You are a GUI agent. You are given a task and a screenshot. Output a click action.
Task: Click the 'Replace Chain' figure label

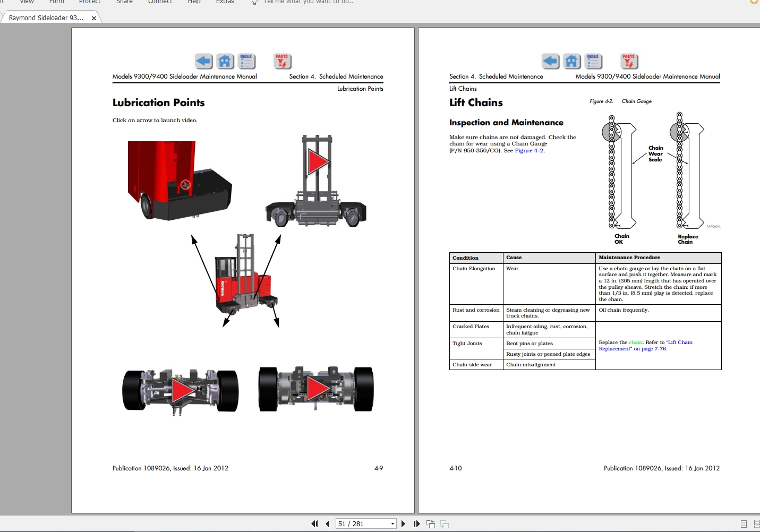[688, 239]
